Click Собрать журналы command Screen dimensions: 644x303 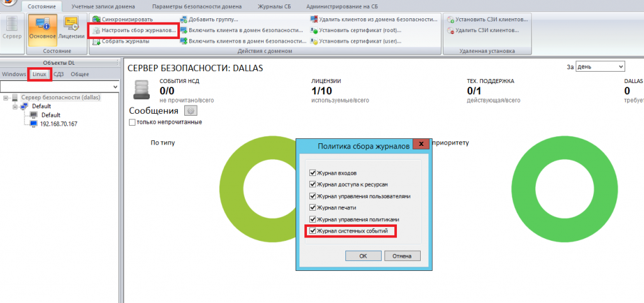[x=121, y=41]
